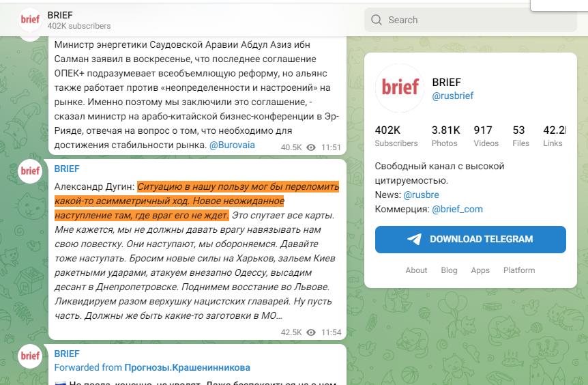Select the Links counter
This screenshot has width=588, height=385.
[x=555, y=136]
